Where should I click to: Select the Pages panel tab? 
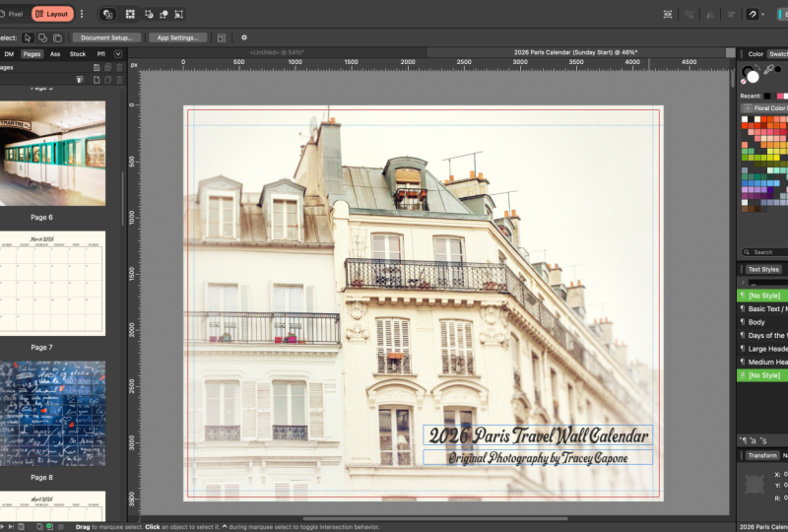pyautogui.click(x=32, y=54)
